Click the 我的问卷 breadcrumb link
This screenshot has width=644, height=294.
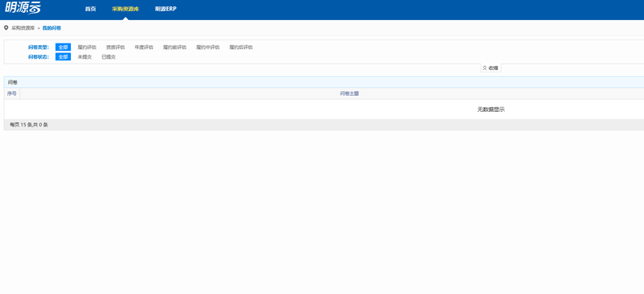tap(52, 28)
